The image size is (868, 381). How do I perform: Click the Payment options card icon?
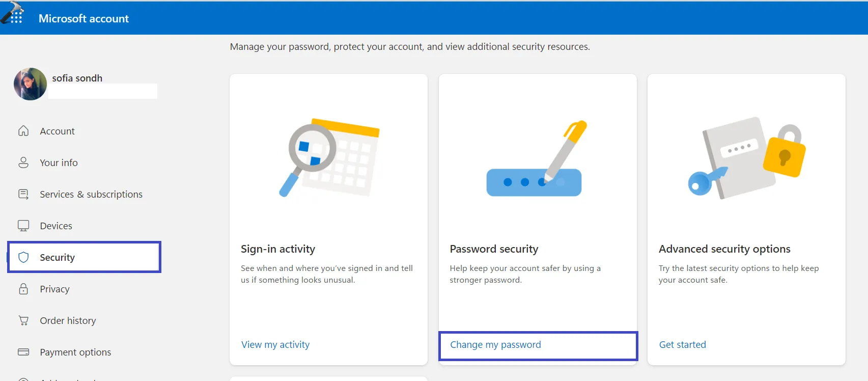(23, 352)
